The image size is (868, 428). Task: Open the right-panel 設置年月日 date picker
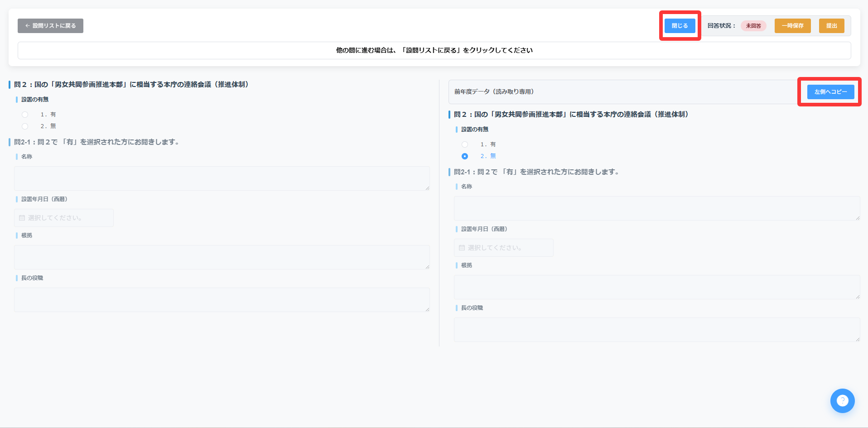504,248
